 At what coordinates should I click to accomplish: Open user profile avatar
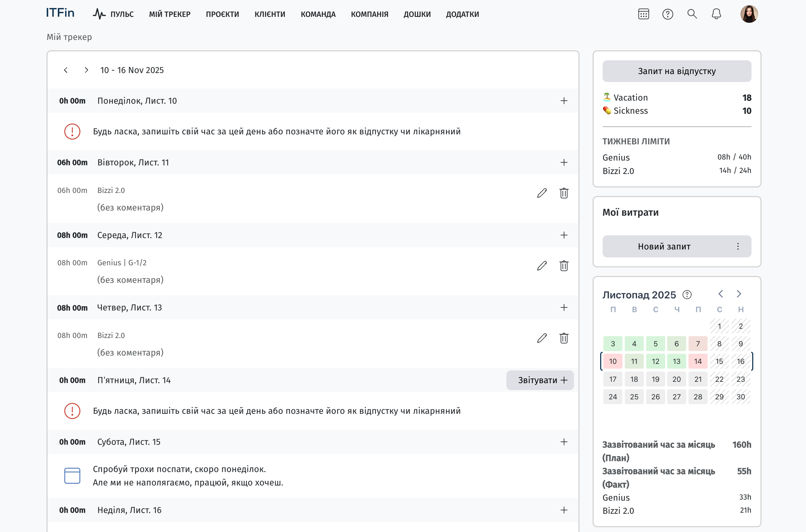(x=749, y=14)
